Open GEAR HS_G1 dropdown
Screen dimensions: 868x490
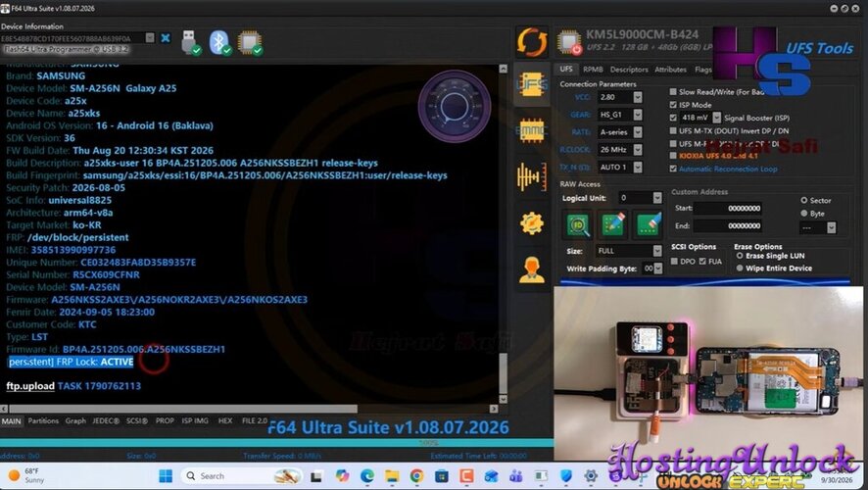(638, 115)
